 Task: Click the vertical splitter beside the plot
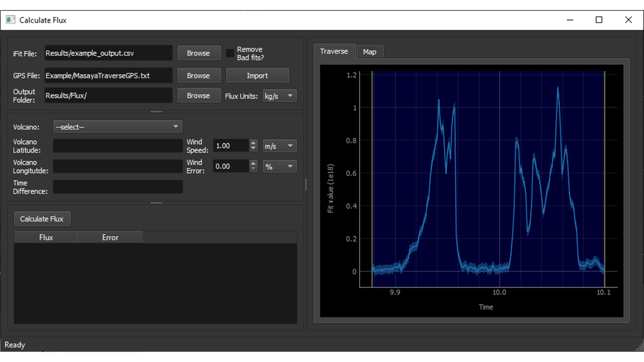point(306,185)
